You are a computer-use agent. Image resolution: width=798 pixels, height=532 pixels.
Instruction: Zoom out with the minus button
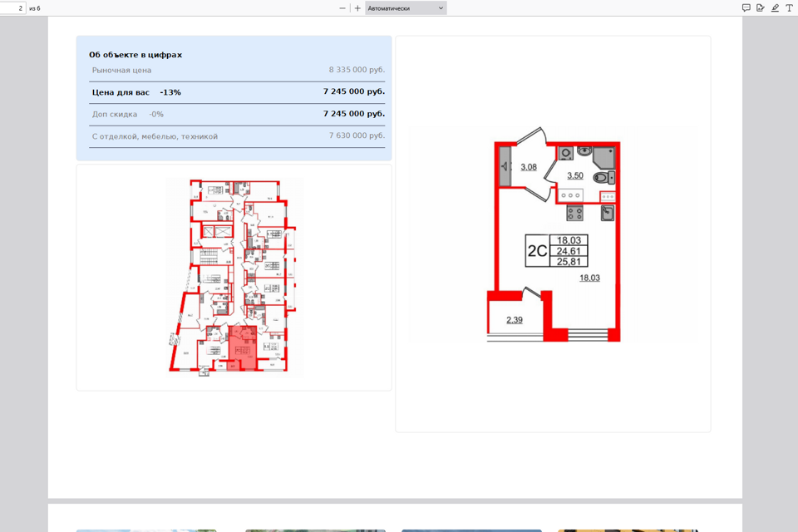coord(342,8)
